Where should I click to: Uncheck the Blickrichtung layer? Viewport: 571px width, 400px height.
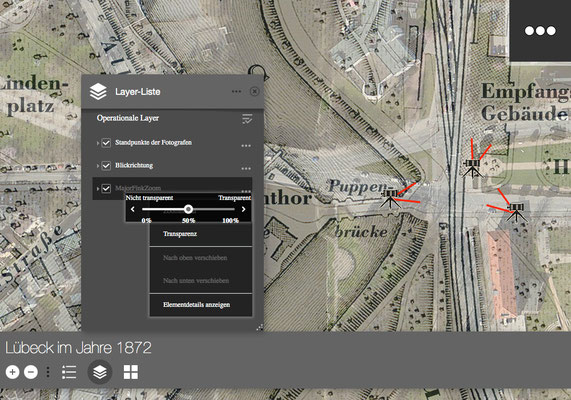pyautogui.click(x=106, y=166)
